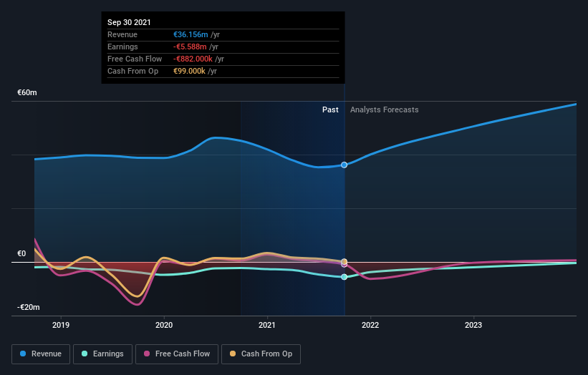
Task: Click the 'Past' region label
Action: click(x=330, y=109)
